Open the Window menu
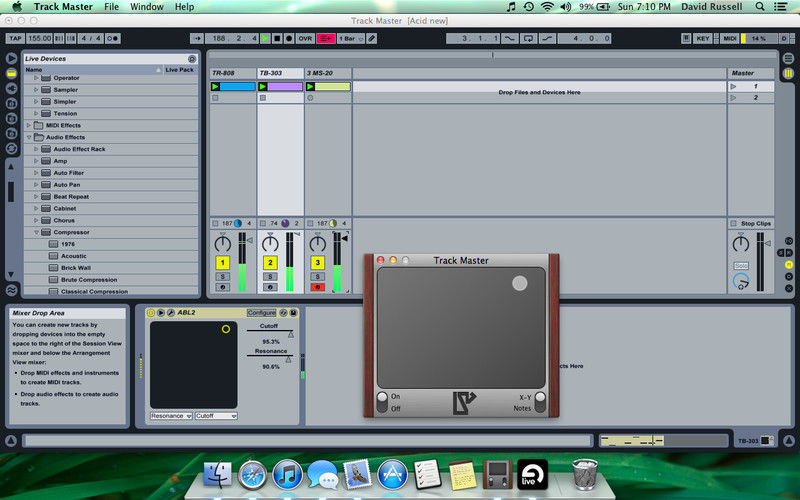The height and width of the screenshot is (500, 800). tap(146, 7)
